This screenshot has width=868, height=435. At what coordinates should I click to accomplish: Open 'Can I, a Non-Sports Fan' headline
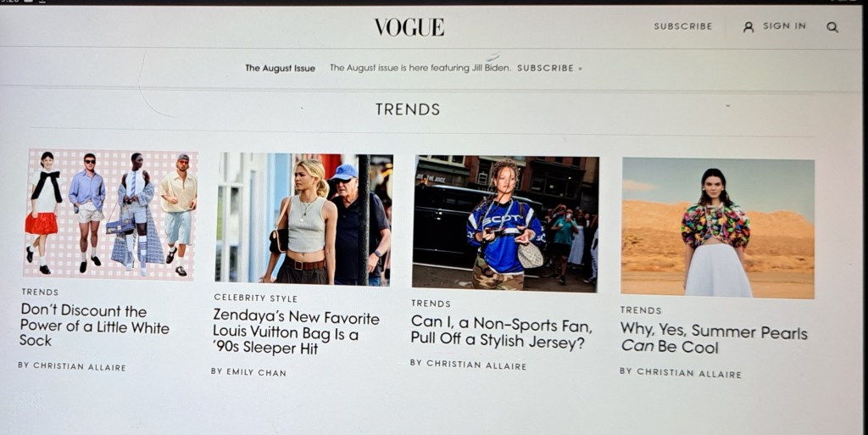(501, 332)
